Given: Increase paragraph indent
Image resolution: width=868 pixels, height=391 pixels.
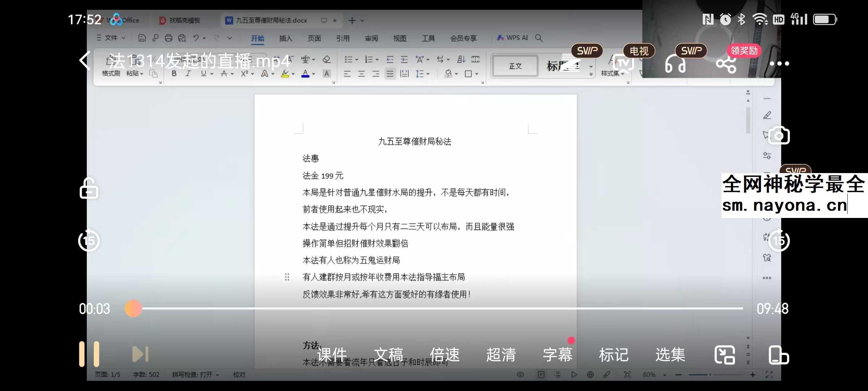Looking at the screenshot, I should coord(404,59).
